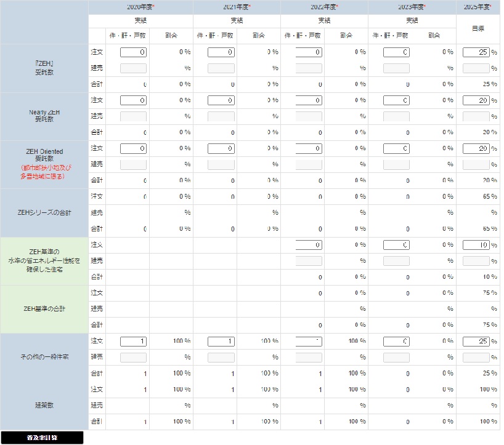Viewport: 504px width, 445px height.
Task: Edit Nearly ZEH 注文 count for 2020年度
Action: coord(133,100)
